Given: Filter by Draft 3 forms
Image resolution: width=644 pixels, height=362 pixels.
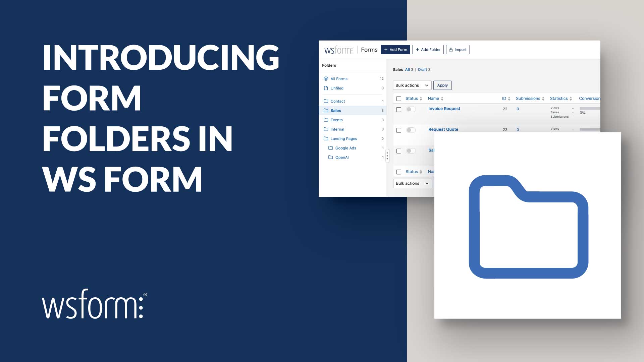Looking at the screenshot, I should click(x=424, y=70).
